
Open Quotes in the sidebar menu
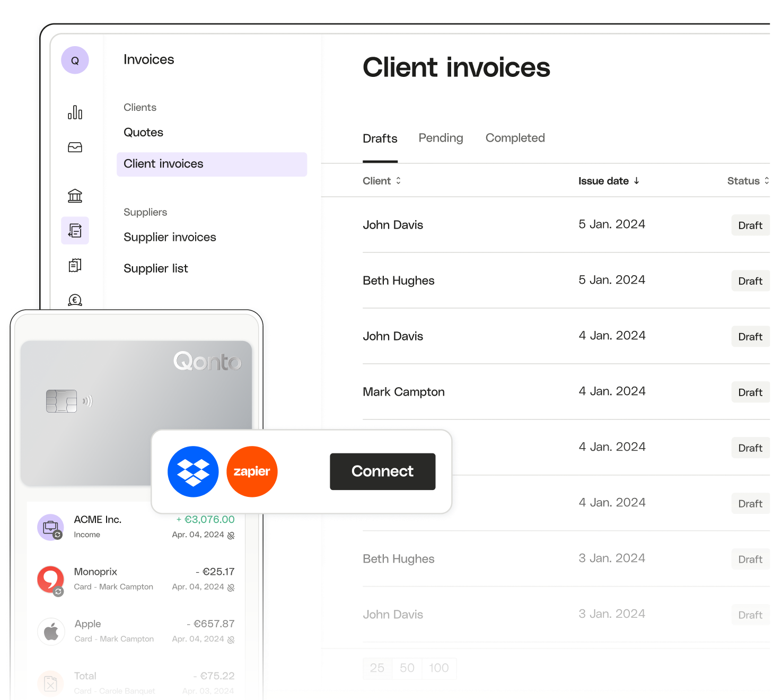pos(143,133)
